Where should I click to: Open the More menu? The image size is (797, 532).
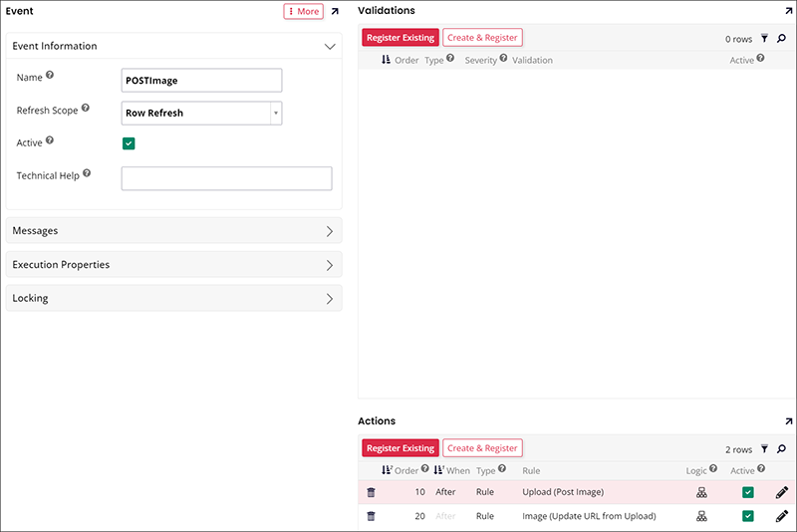pyautogui.click(x=303, y=12)
